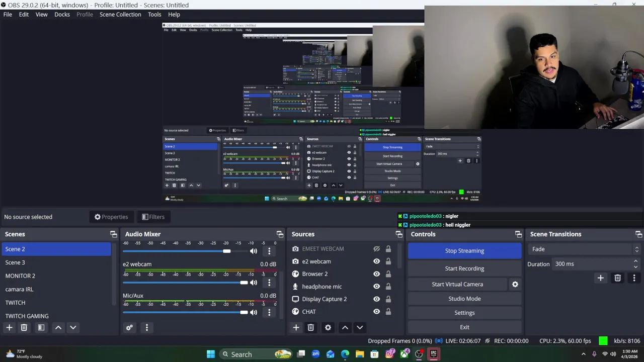Screen dimensions: 644x362
Task: Show the hidden EMEET WEBCAM source
Action: tap(376, 249)
